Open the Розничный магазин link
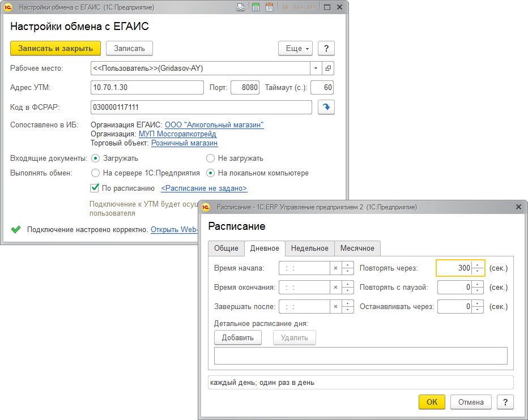Screen dimensions: 528x420 tap(184, 143)
